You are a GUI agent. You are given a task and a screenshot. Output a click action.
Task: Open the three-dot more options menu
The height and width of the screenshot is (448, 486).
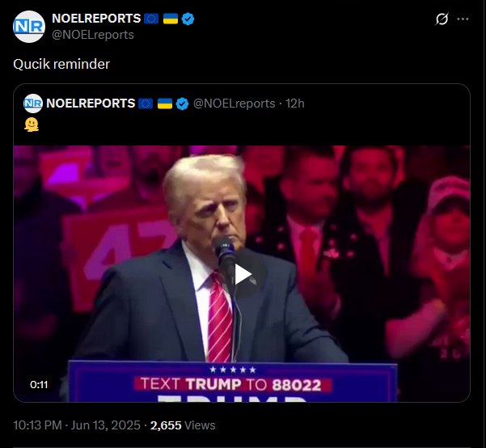click(463, 19)
